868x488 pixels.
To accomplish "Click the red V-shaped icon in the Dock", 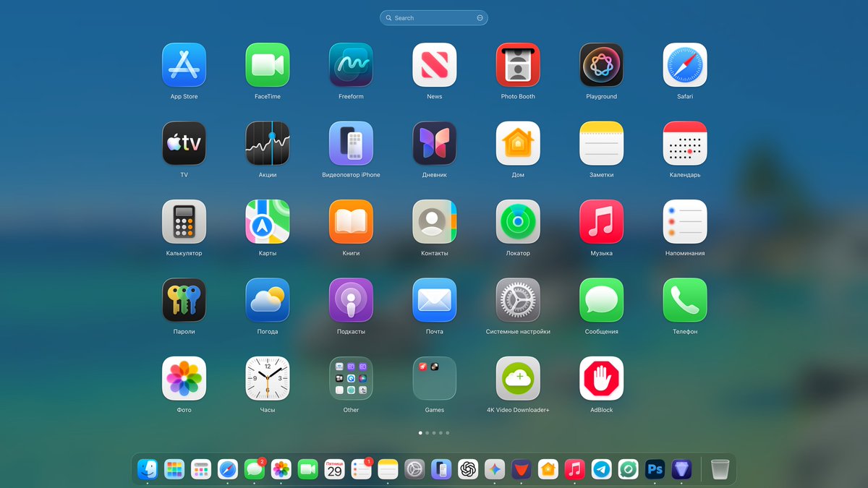I will click(x=521, y=469).
